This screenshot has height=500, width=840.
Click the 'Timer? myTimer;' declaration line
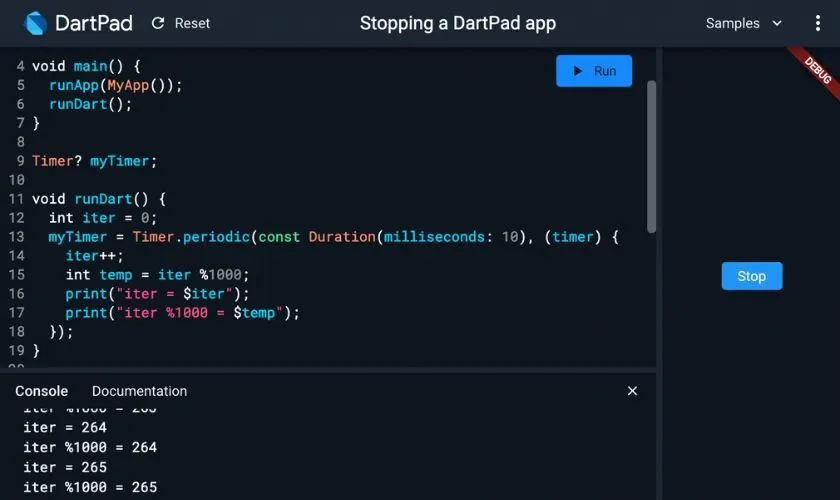click(x=95, y=161)
